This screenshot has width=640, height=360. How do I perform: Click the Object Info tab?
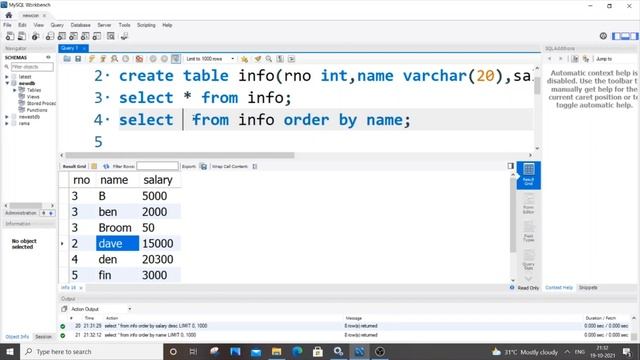point(17,337)
